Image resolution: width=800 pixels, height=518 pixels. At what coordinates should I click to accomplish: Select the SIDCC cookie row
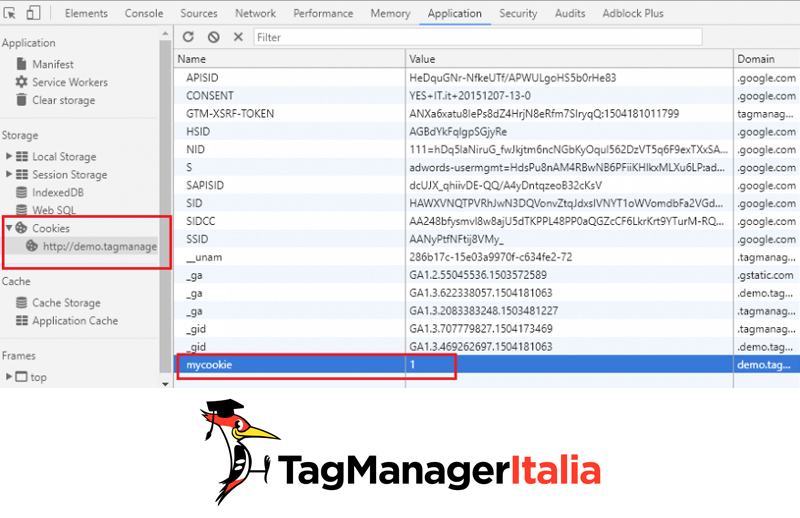487,221
